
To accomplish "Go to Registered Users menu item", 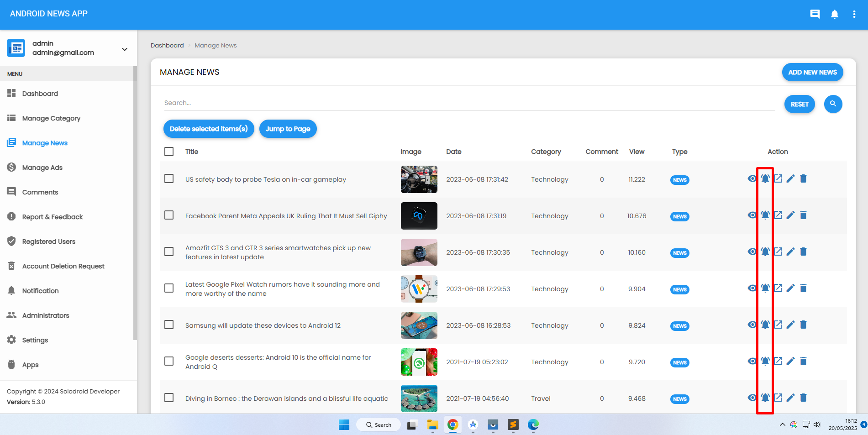I will [48, 241].
